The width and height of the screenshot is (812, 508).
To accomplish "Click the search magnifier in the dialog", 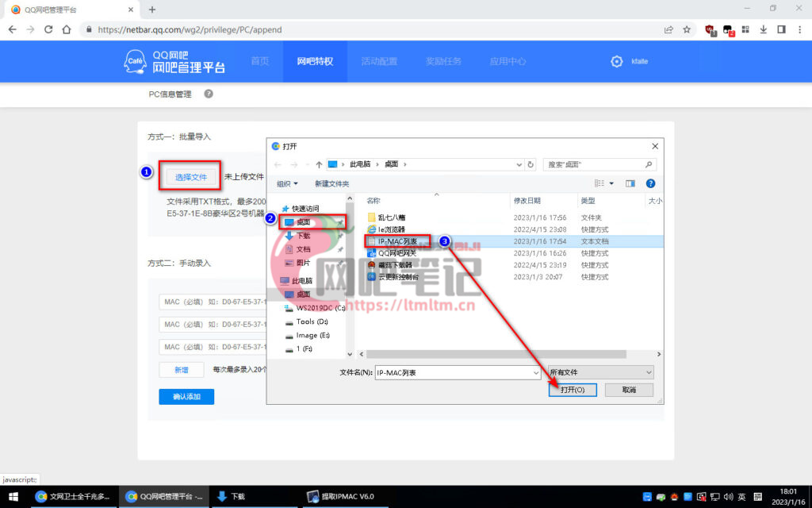I will click(649, 164).
